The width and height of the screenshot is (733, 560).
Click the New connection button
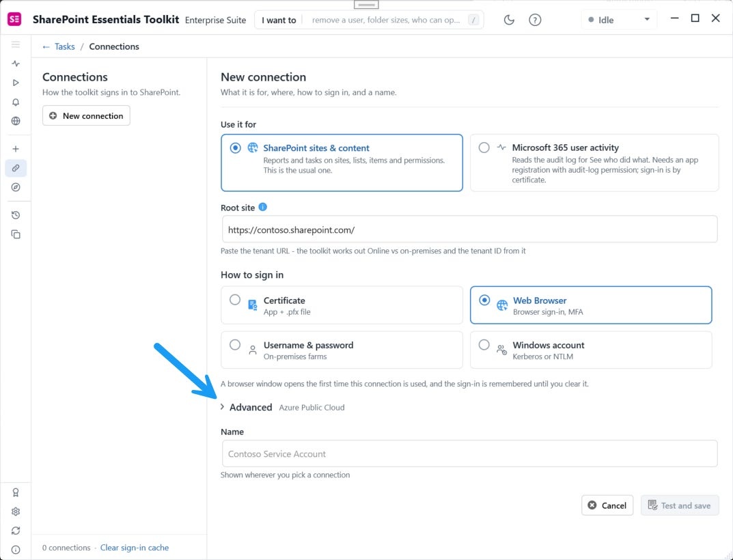click(86, 116)
